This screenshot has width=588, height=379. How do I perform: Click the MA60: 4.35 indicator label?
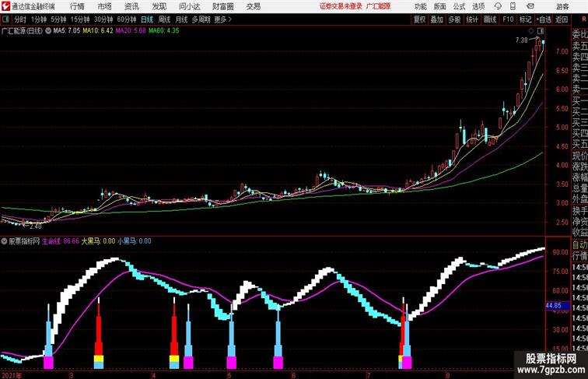click(164, 31)
